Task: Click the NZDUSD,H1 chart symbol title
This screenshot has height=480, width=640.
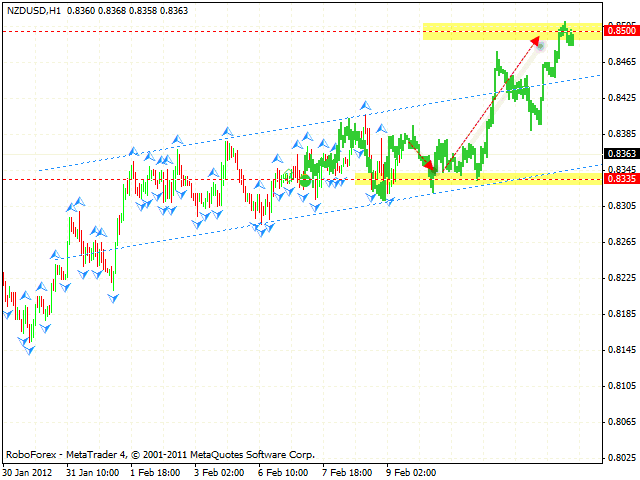Action: tap(33, 10)
